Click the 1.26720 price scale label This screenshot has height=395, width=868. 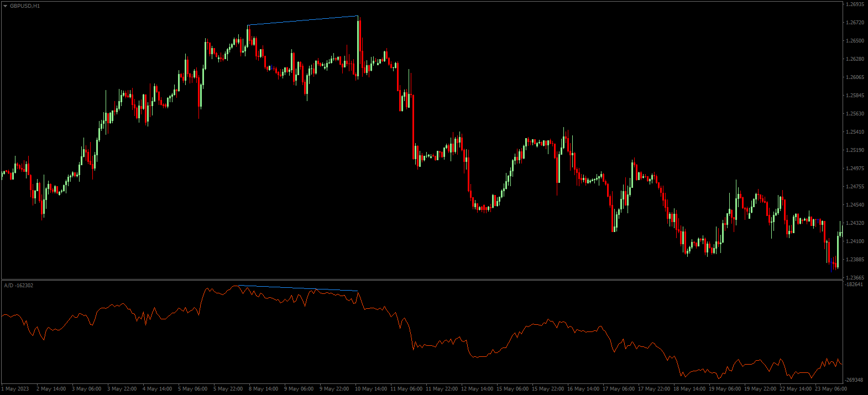[x=855, y=23]
